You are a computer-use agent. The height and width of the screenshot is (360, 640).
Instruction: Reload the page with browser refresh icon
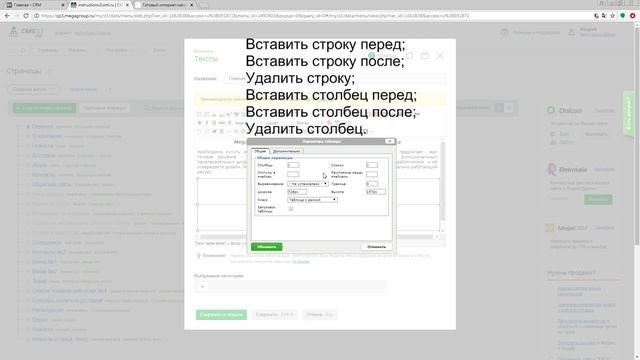coord(26,16)
